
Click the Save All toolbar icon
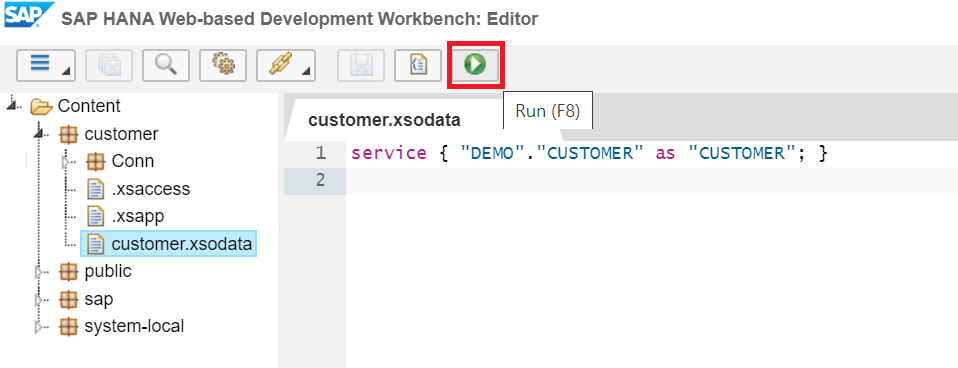(109, 65)
